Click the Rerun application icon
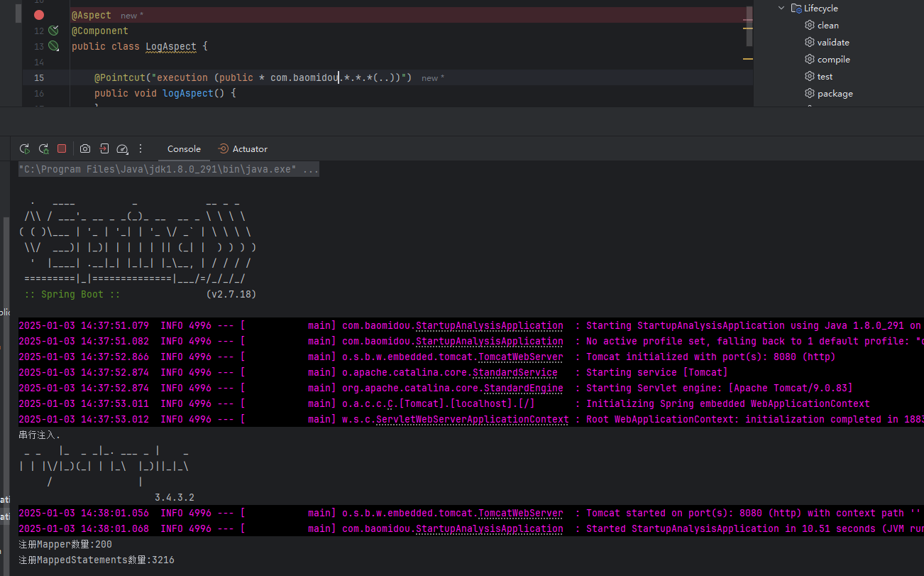The image size is (924, 576). tap(24, 148)
